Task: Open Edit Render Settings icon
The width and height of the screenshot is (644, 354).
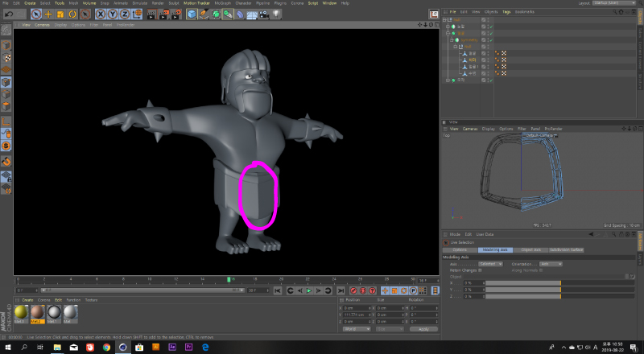Action: click(175, 14)
